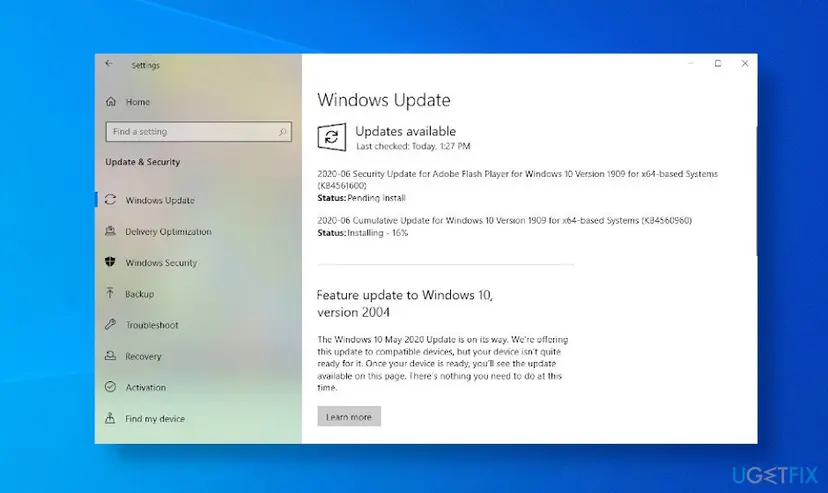Click the Activation checkmark circle icon
Image resolution: width=828 pixels, height=493 pixels.
tap(110, 386)
